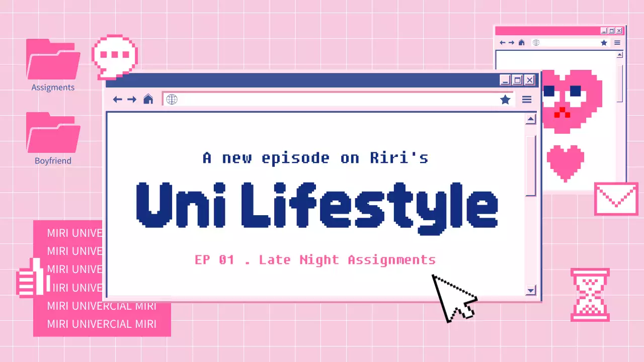This screenshot has height=362, width=644.
Task: Open the Boyfriend folder
Action: [53, 134]
